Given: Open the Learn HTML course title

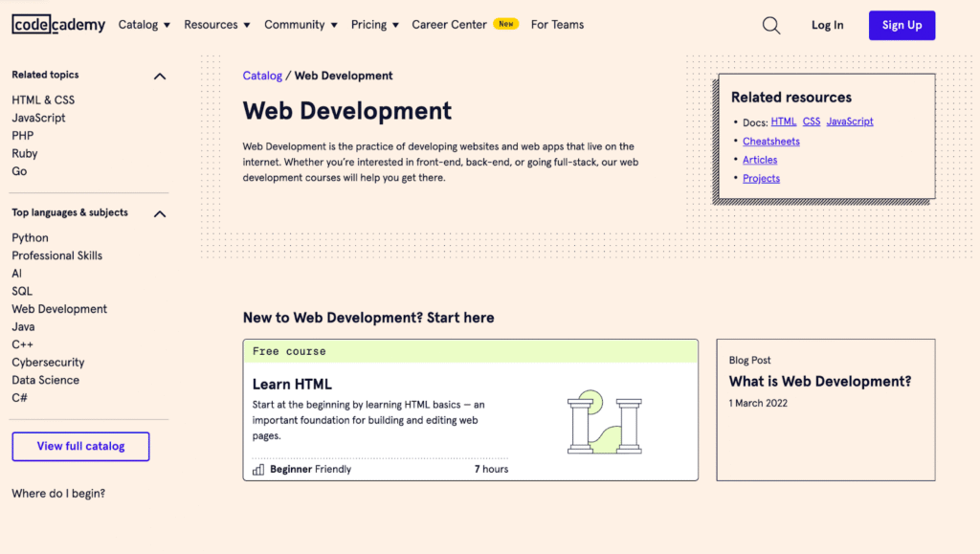Looking at the screenshot, I should (x=292, y=384).
